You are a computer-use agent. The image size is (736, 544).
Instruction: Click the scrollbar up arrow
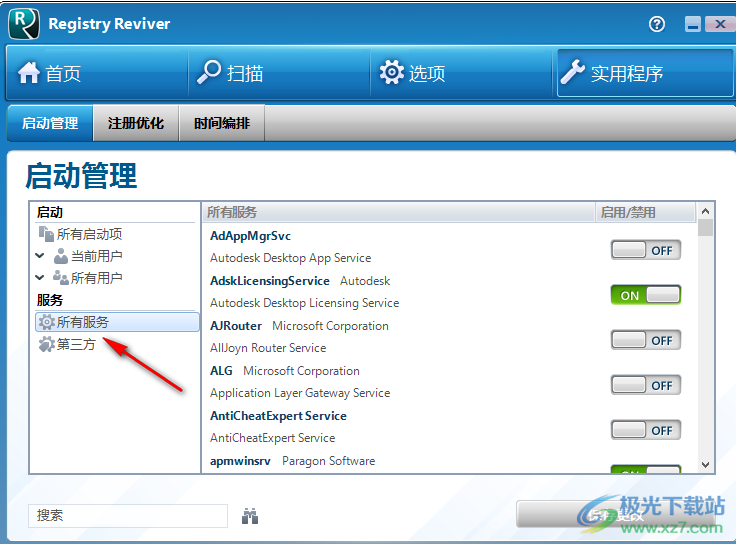coord(705,211)
